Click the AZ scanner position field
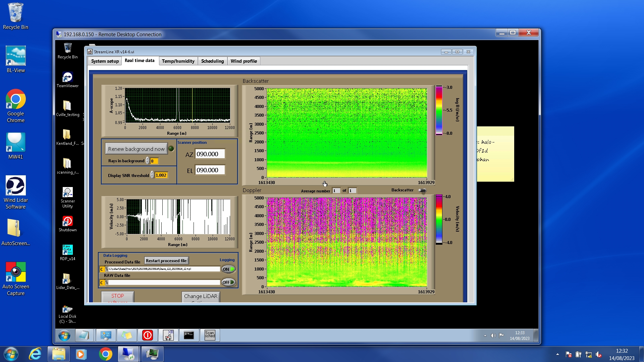The image size is (644, 362). (x=210, y=154)
